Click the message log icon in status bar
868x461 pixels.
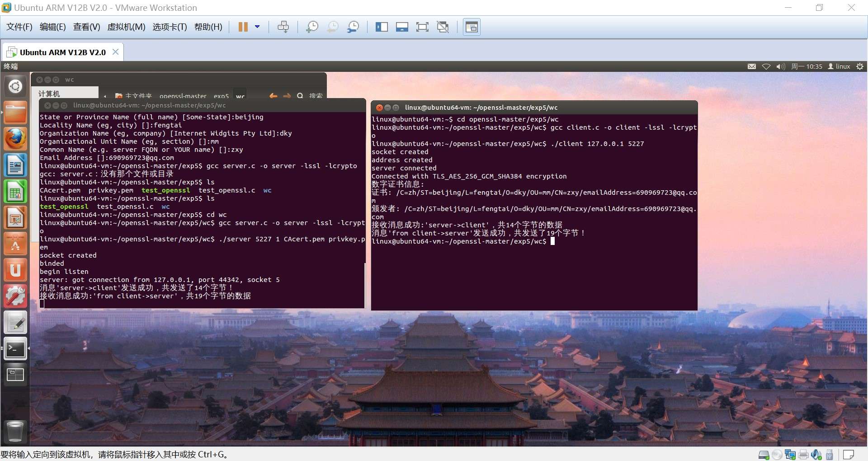[x=849, y=455]
